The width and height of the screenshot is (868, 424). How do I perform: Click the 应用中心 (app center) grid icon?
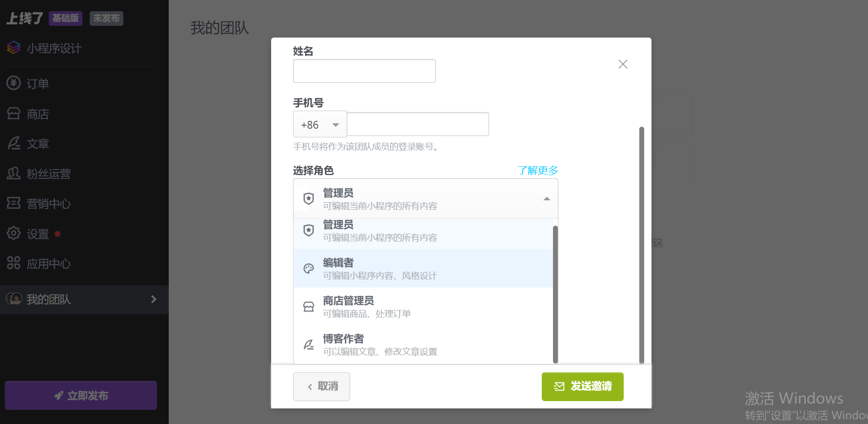click(x=14, y=263)
